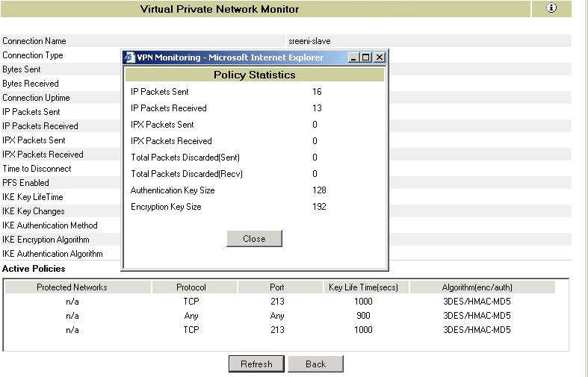Select the Encryption Key Size value 192
Viewport: 588px width, 377px height.
[319, 207]
